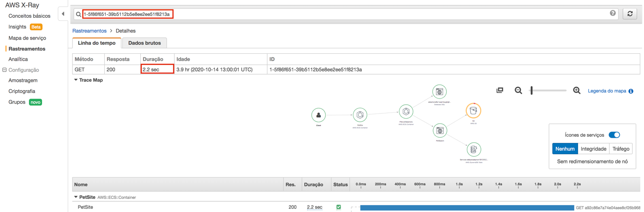Viewport: 644px width, 212px height.
Task: Select the DynamoDB table node
Action: [473, 149]
